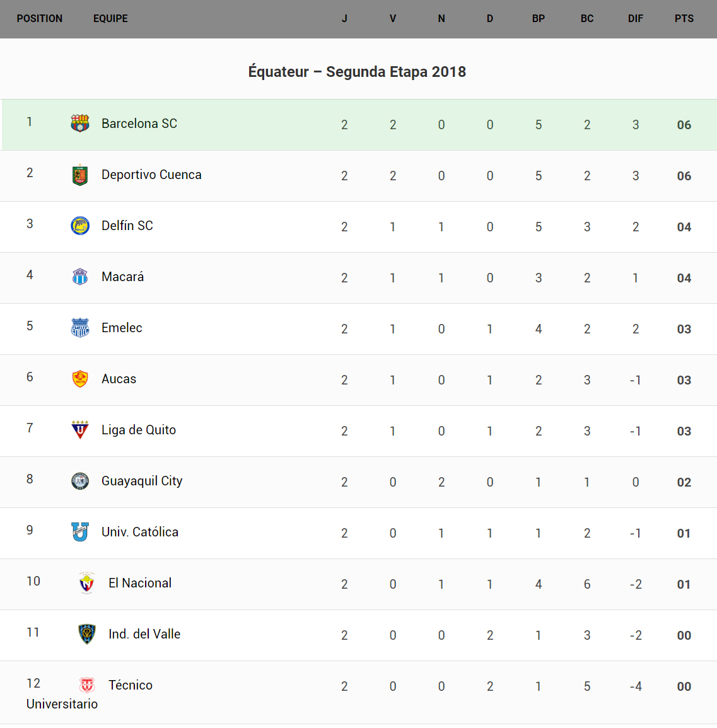Select the PTS column header

pyautogui.click(x=684, y=19)
